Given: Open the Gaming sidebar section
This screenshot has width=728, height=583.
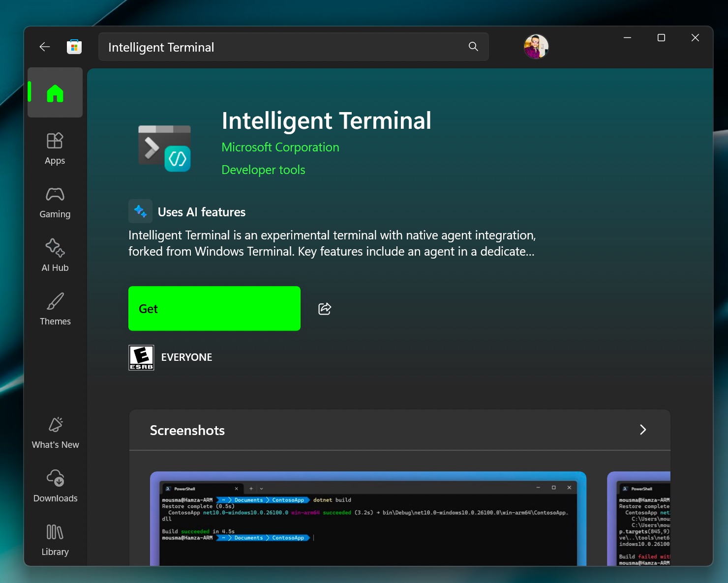Looking at the screenshot, I should click(55, 202).
